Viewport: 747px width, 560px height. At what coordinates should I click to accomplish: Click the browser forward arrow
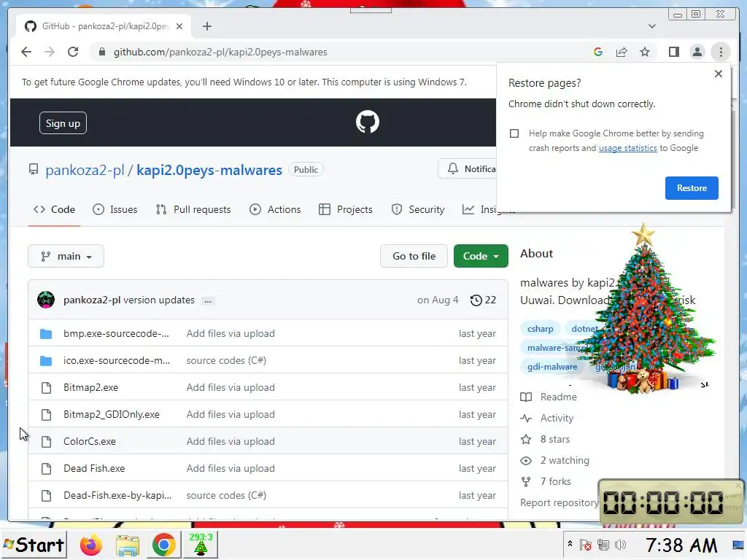coord(50,52)
